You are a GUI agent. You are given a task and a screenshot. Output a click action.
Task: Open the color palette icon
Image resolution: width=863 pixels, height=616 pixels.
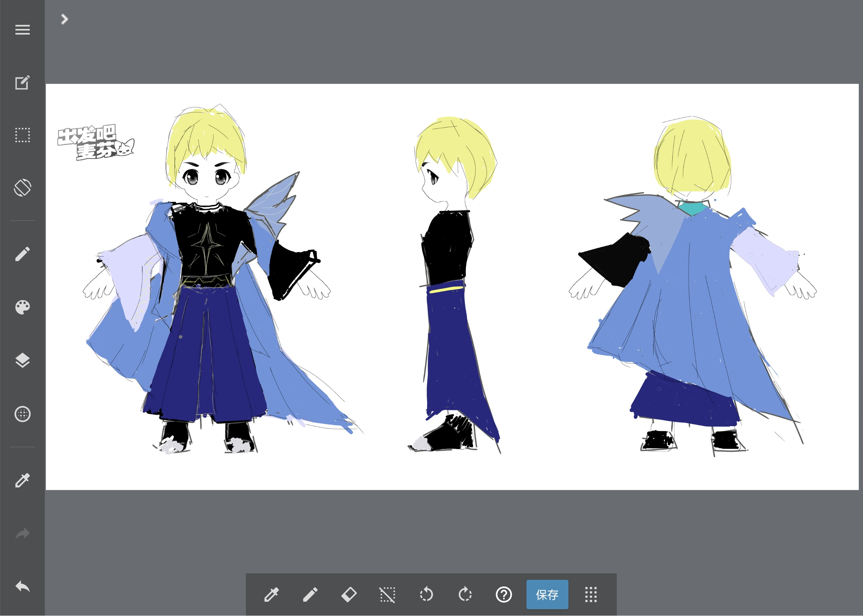click(x=22, y=307)
